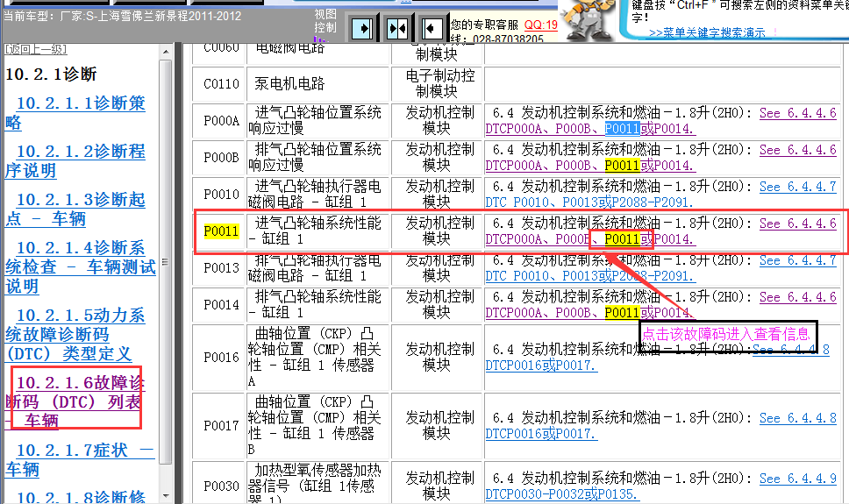Screen dimensions: 849x504
Task: Click the 当前车型 header text
Action: [123, 17]
